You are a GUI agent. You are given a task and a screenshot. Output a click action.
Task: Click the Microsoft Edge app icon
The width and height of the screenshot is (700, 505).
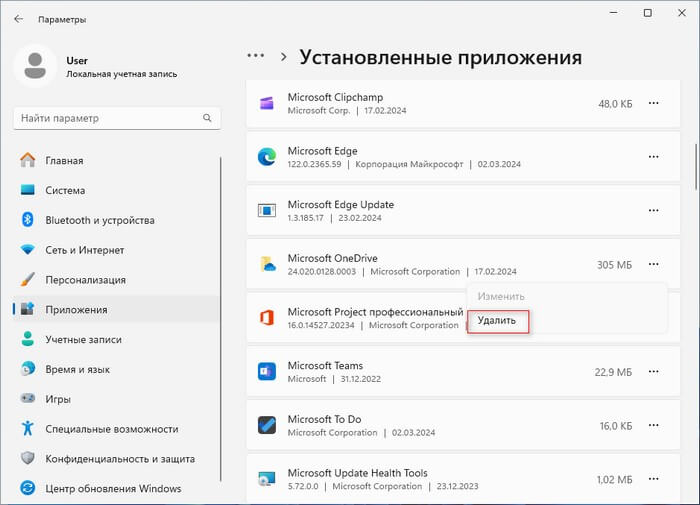tap(267, 157)
